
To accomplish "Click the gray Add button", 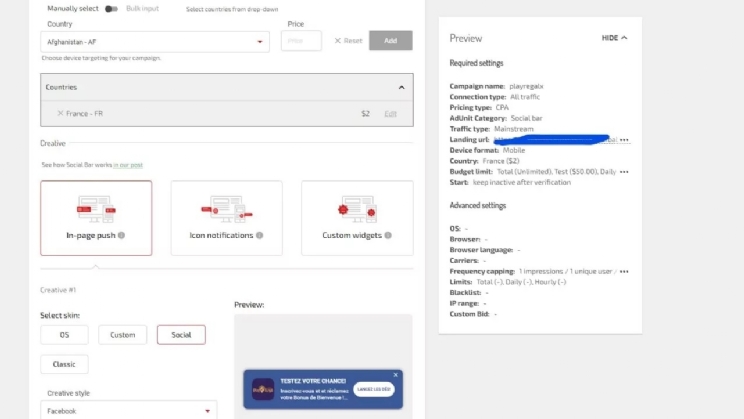I will [x=390, y=41].
